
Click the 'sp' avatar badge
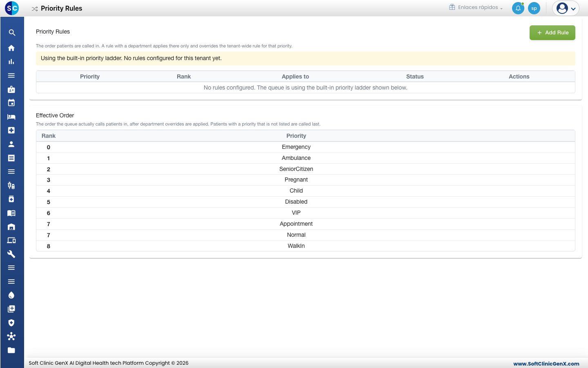point(534,8)
